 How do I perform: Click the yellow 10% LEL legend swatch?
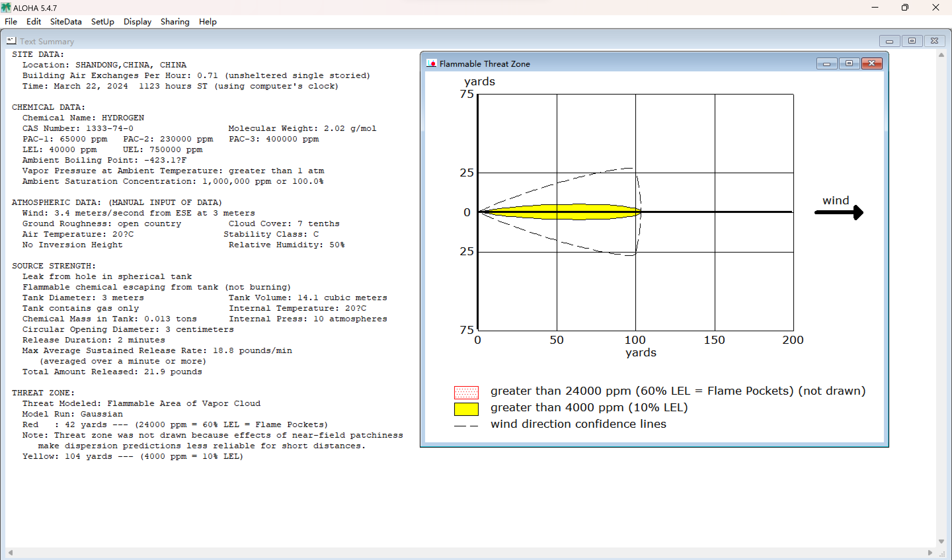pyautogui.click(x=466, y=409)
